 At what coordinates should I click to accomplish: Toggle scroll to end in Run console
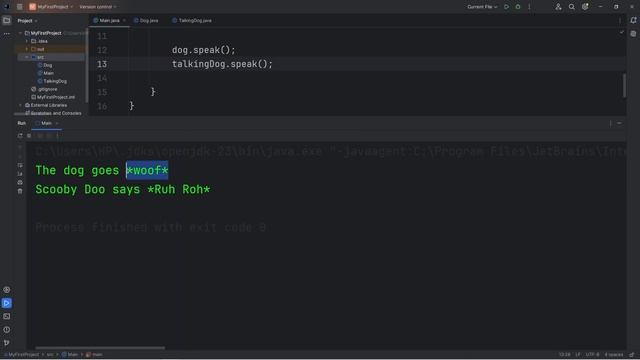pyautogui.click(x=20, y=174)
